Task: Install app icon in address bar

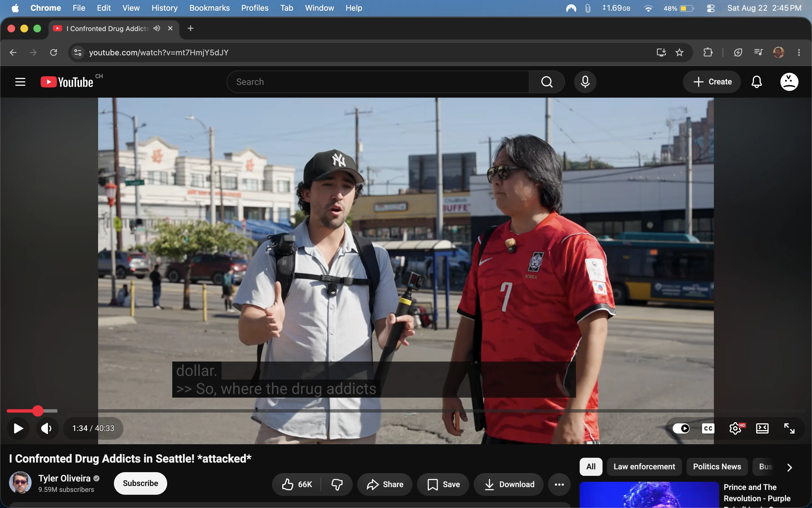Action: click(661, 52)
